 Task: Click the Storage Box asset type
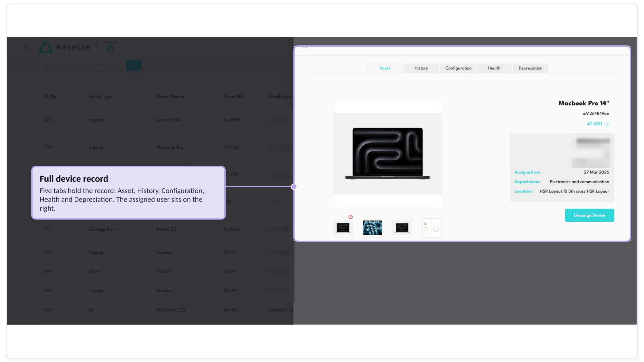click(x=102, y=229)
